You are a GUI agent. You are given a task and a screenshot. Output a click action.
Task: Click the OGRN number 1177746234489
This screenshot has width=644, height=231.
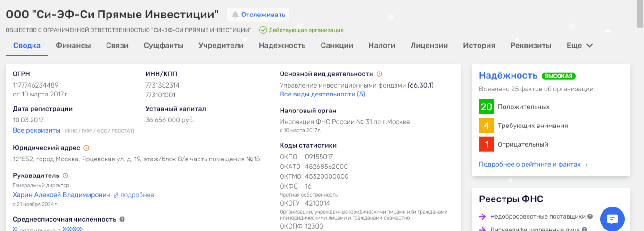pyautogui.click(x=35, y=85)
